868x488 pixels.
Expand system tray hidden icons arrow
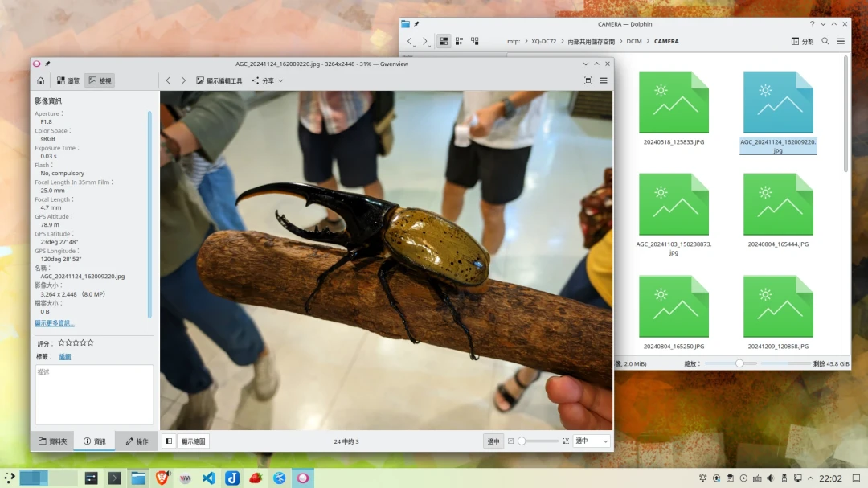809,478
